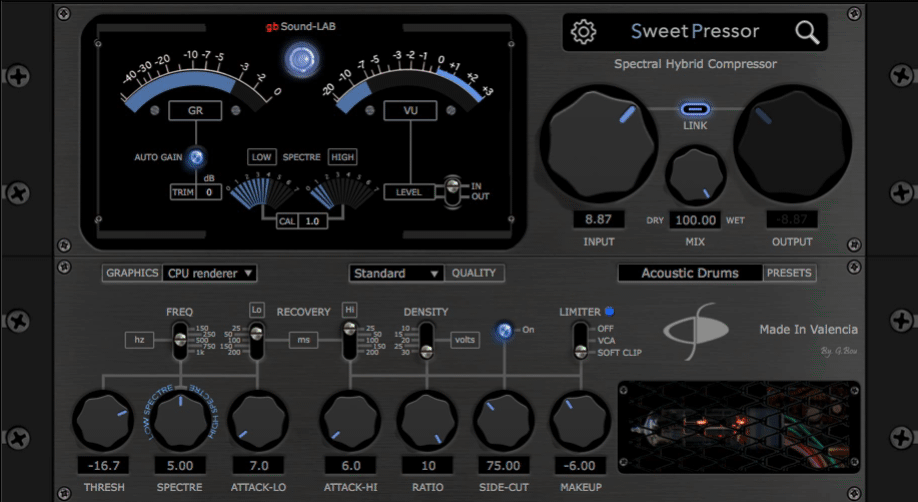Adjust the LIMITER mode slide switch

[580, 340]
